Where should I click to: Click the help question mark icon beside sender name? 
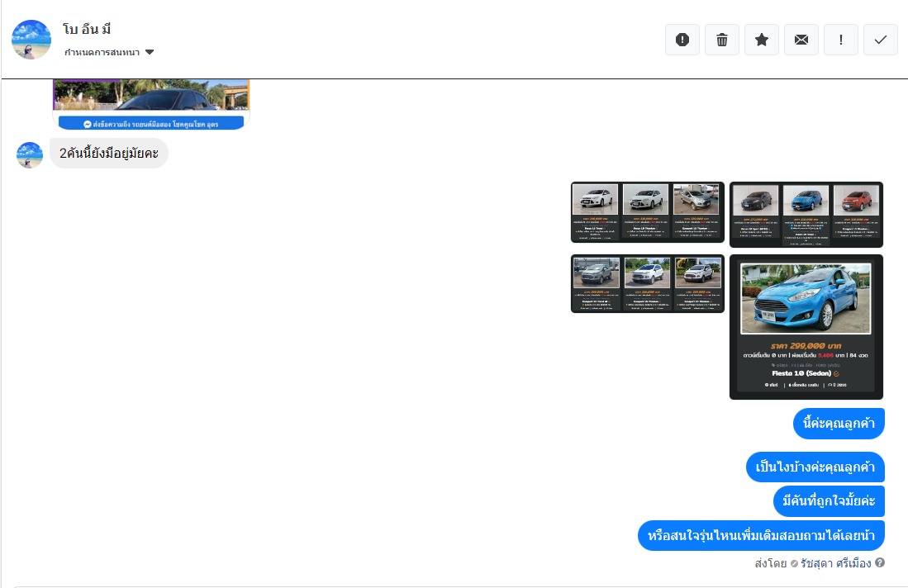pos(880,562)
